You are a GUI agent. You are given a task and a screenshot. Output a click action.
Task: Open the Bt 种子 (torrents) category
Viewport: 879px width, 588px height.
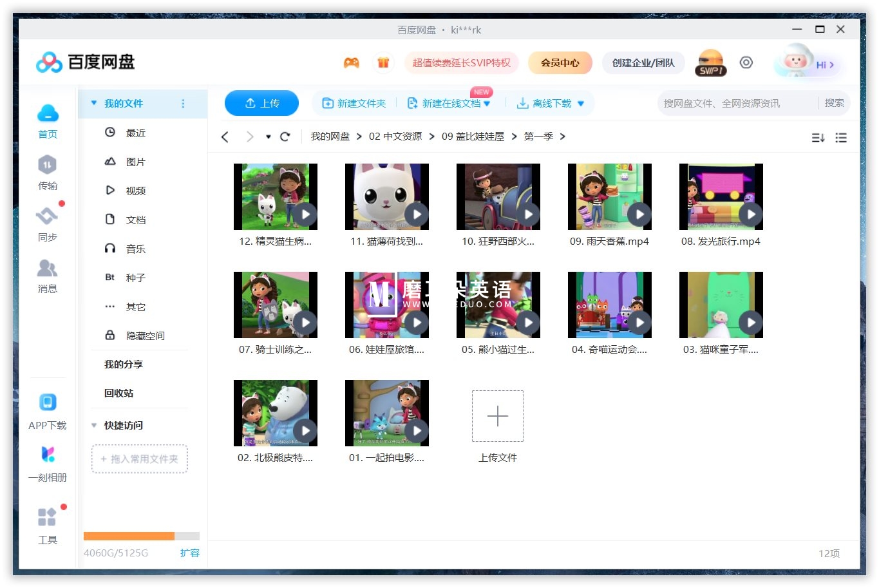tap(135, 277)
